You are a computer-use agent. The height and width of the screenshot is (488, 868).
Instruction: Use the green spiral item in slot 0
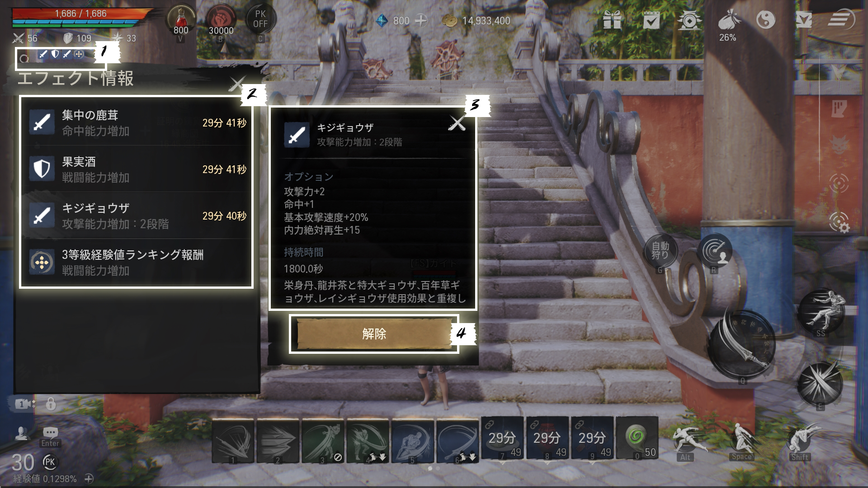(637, 438)
